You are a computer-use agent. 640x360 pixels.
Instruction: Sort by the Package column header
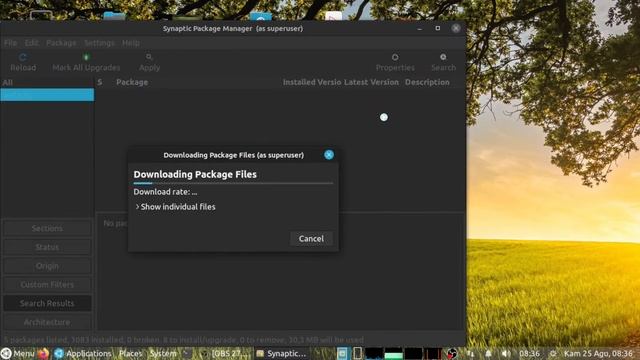pos(132,82)
